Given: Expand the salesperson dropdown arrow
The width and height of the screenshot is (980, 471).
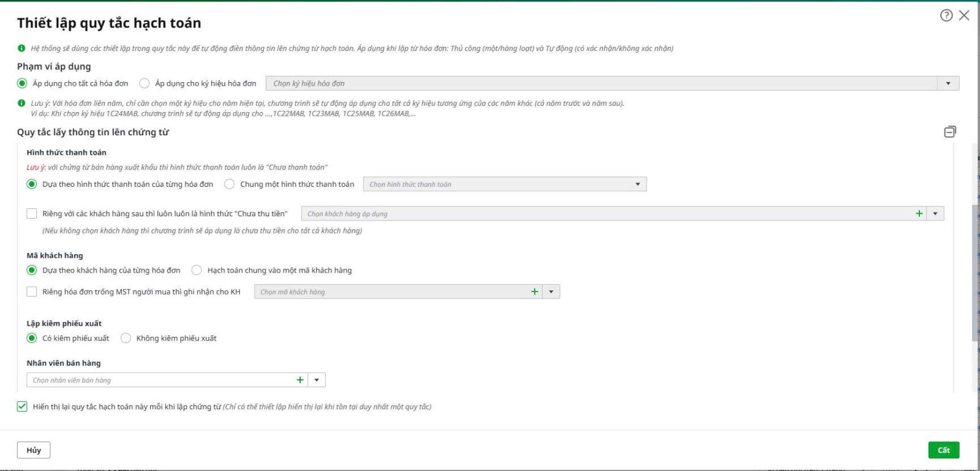Looking at the screenshot, I should coord(317,380).
